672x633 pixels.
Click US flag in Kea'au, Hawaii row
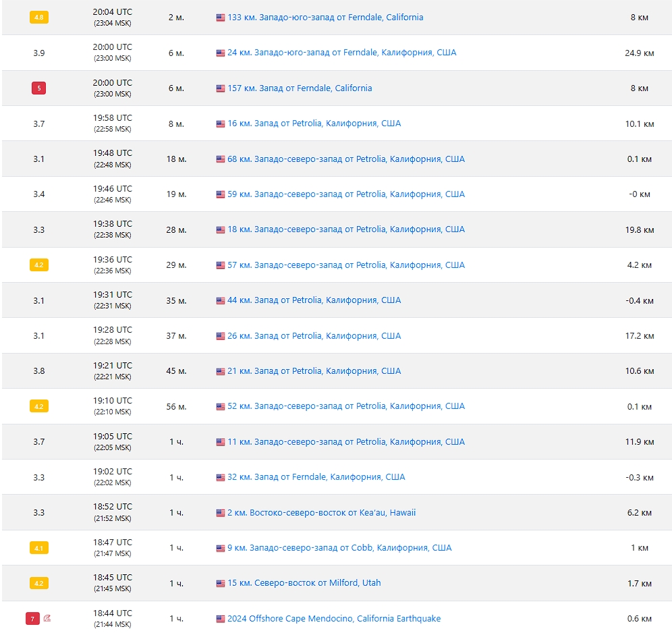(220, 513)
